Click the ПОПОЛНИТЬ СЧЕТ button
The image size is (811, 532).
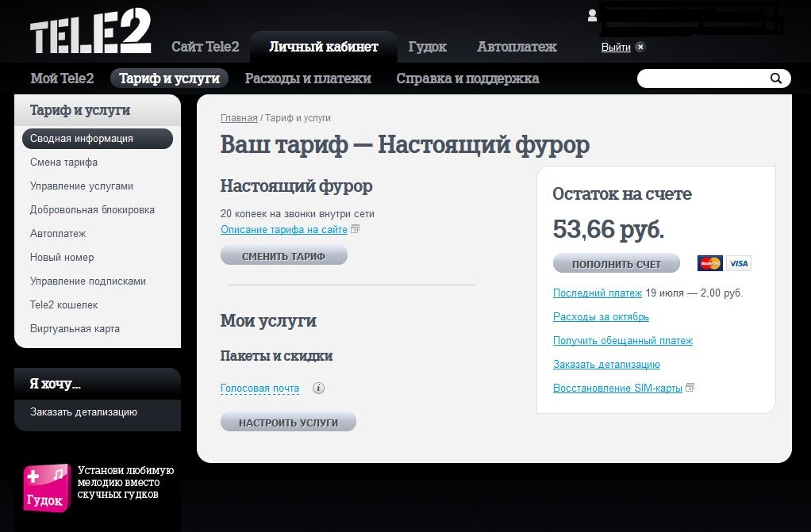(x=617, y=263)
